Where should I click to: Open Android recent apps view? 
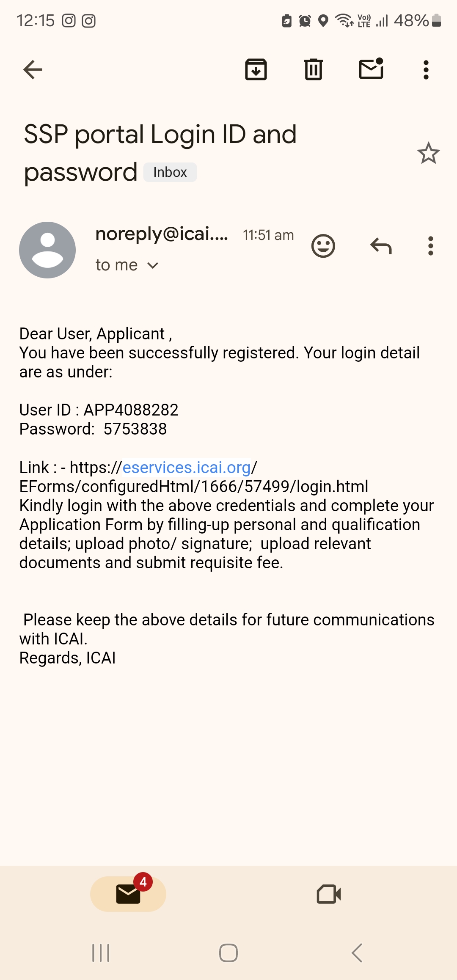point(101,953)
